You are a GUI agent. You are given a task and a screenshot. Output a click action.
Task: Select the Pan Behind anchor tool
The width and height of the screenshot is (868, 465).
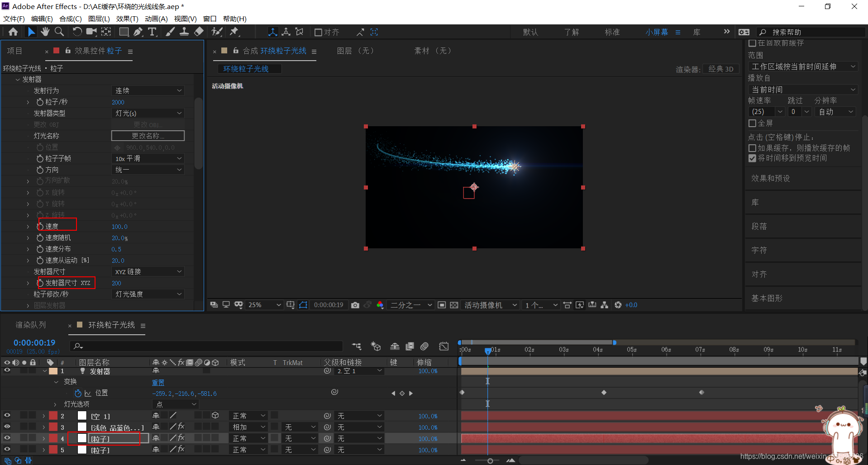pyautogui.click(x=106, y=32)
